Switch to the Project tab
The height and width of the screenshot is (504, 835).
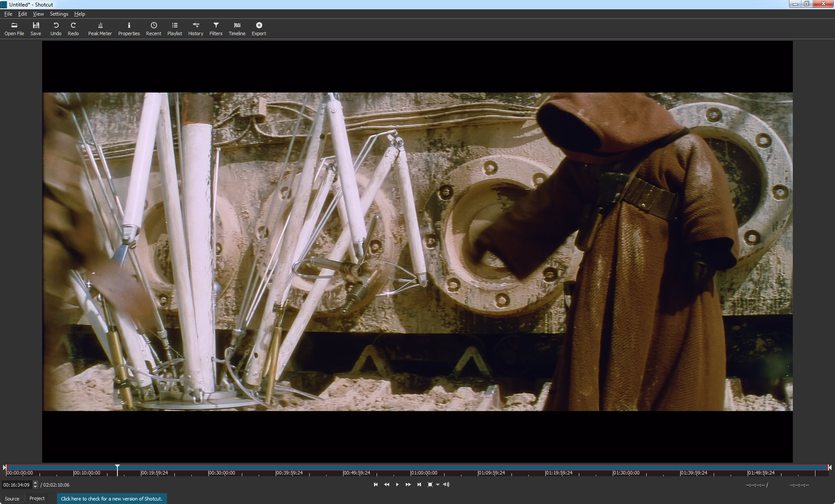click(x=37, y=498)
